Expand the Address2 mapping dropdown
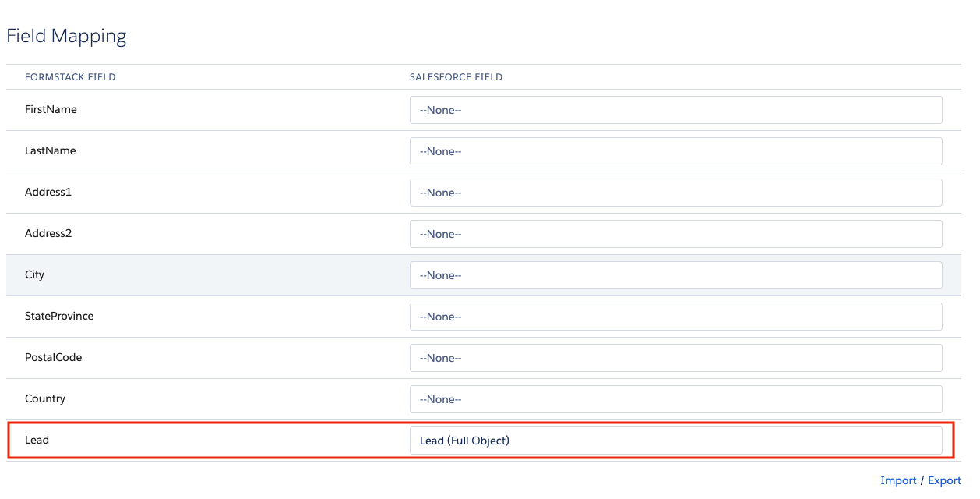 click(675, 234)
